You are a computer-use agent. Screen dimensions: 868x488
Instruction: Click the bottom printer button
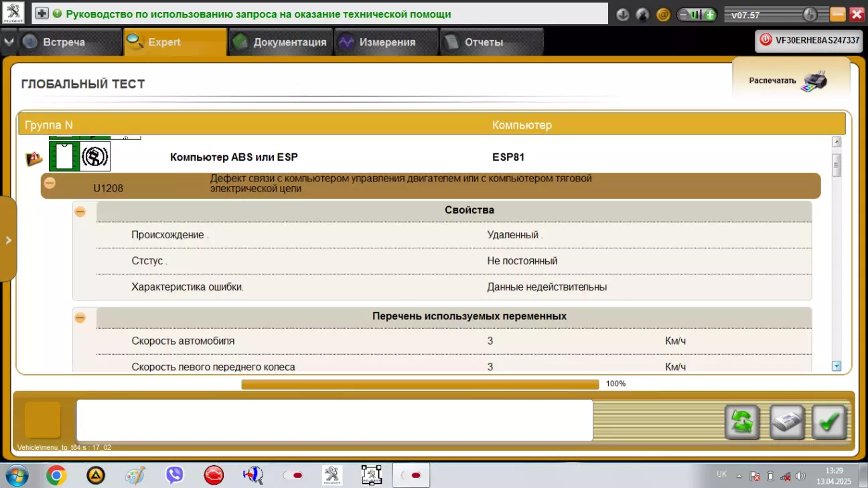[x=787, y=422]
